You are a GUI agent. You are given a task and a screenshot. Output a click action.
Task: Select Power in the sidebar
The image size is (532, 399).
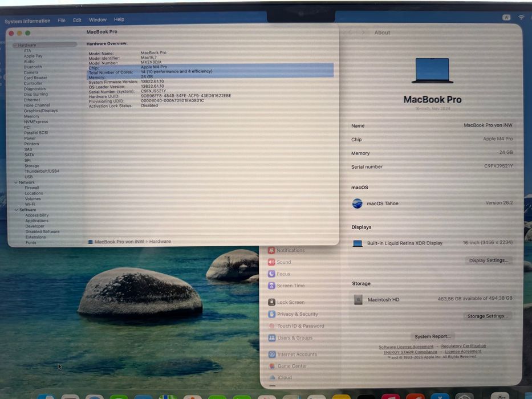30,139
